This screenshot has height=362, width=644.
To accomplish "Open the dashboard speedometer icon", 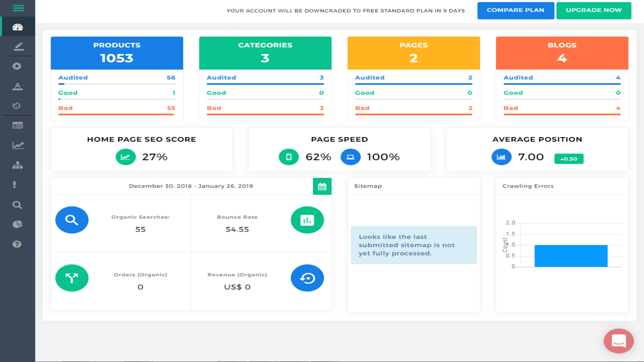I will pos(17,26).
